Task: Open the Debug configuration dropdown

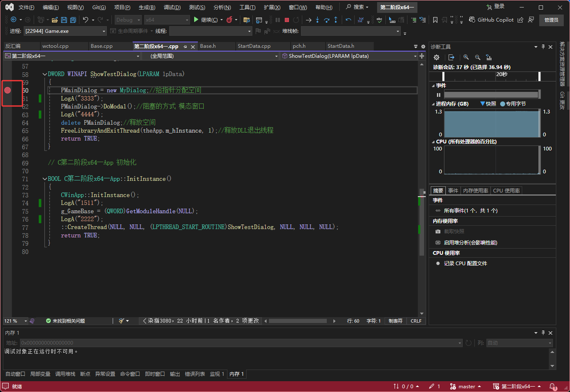Action: (127, 20)
